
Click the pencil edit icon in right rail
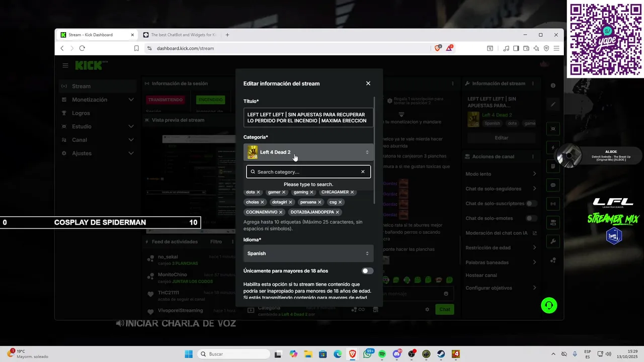pos(553,105)
